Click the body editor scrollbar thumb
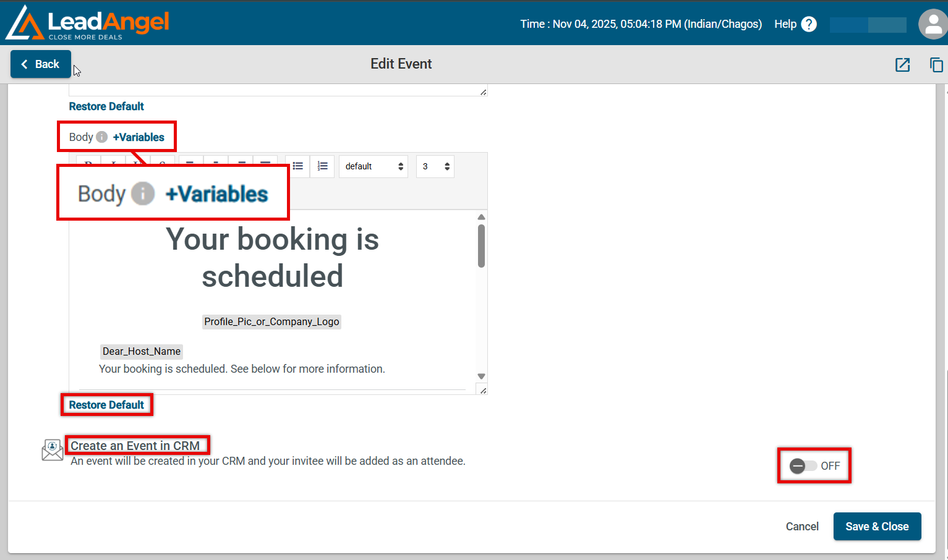948x560 pixels. coord(481,246)
